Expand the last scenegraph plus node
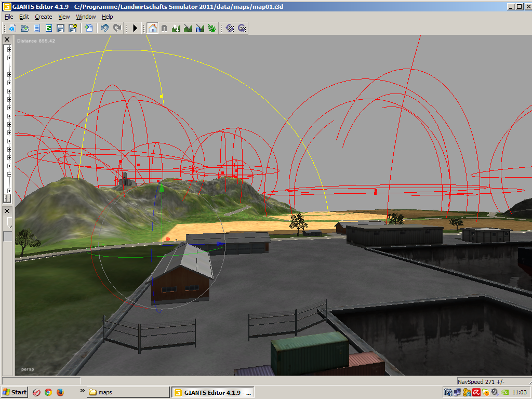Image resolution: width=532 pixels, height=399 pixels. tap(9, 191)
